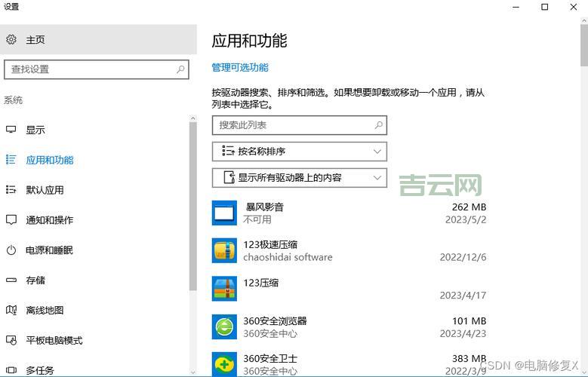The height and width of the screenshot is (377, 588).
Task: Focus the 查找设置 search field
Action: click(x=97, y=69)
